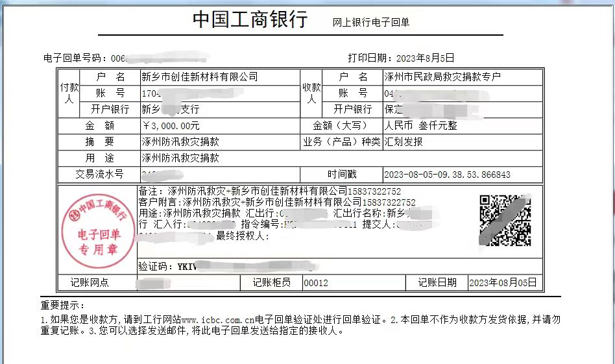This screenshot has height=364, width=615.
Task: Click the 记账日期 value 2023年08月05日
Action: click(503, 282)
